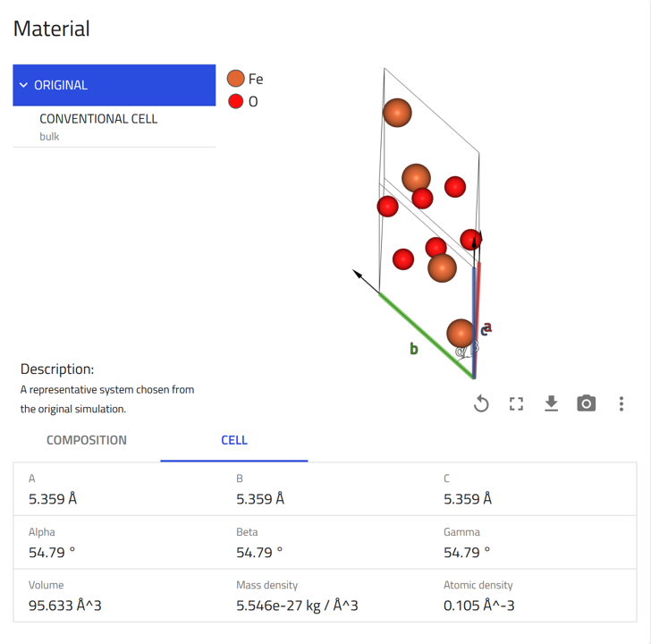
Task: Toggle fullscreen for the structure viewer
Action: [516, 403]
